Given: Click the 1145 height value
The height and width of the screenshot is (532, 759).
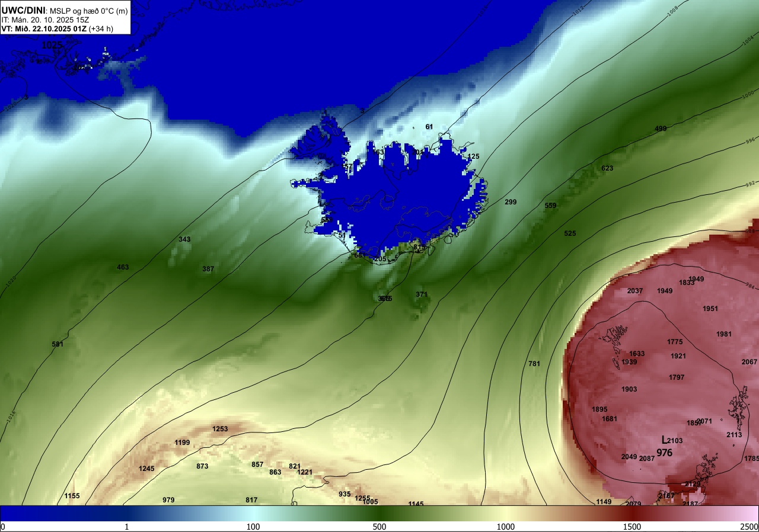Looking at the screenshot, I should coord(416,504).
